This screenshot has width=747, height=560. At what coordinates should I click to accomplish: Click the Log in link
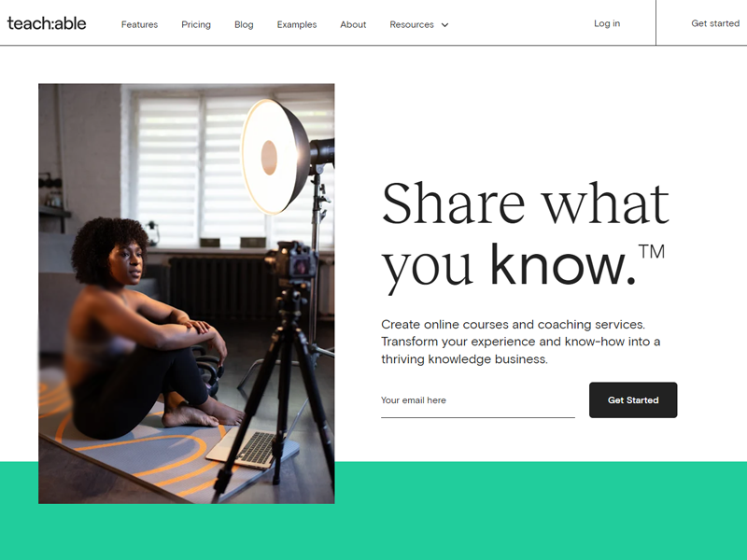click(x=607, y=23)
